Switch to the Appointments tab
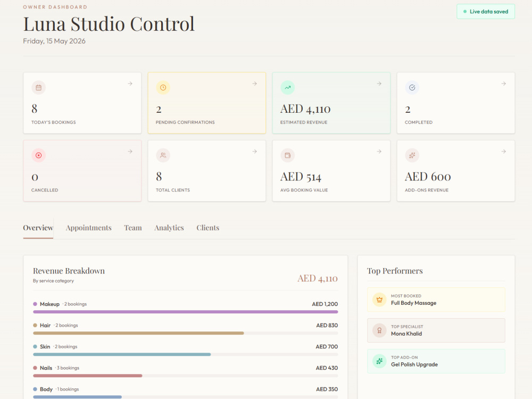 [x=88, y=228]
